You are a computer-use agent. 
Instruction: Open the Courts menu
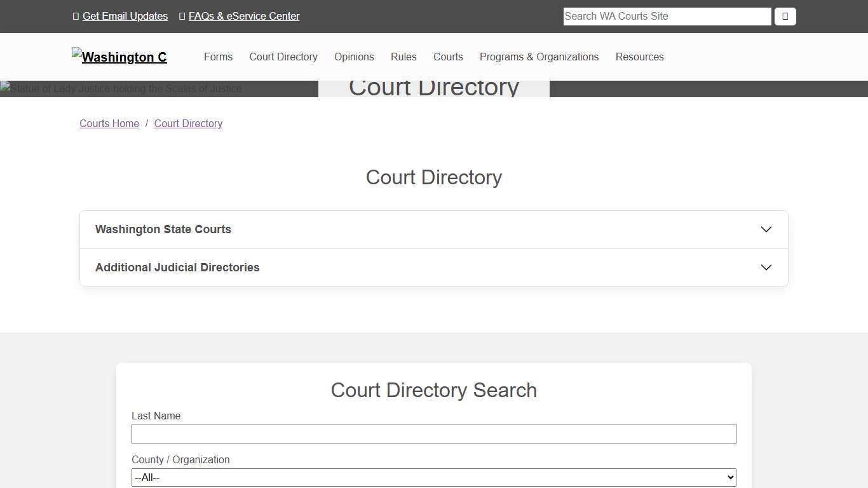coord(448,57)
